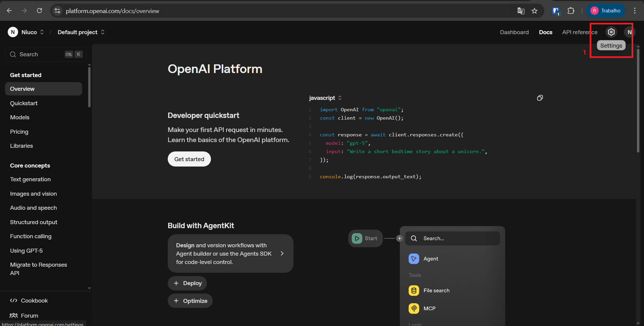Viewport: 644px width, 326px height.
Task: Reload the page with refresh icon
Action: coord(39,11)
